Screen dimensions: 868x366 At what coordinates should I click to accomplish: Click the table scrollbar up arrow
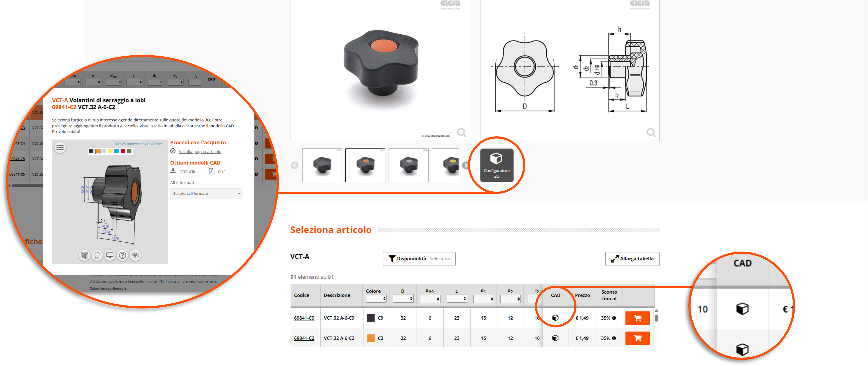tap(656, 310)
